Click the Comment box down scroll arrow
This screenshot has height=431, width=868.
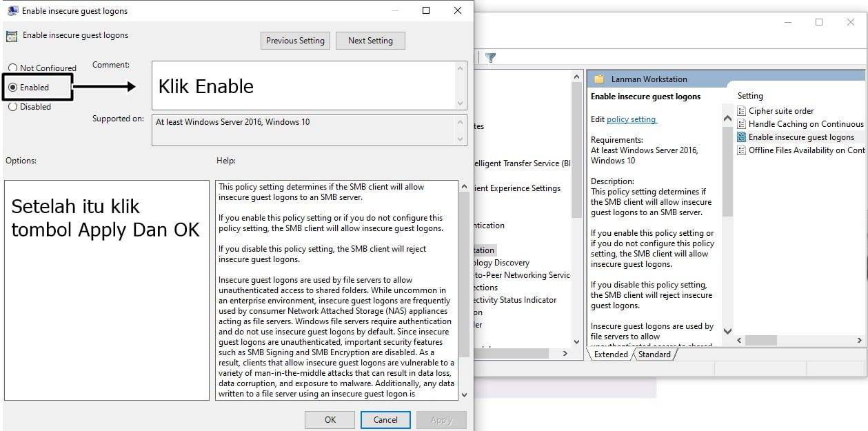(x=461, y=103)
